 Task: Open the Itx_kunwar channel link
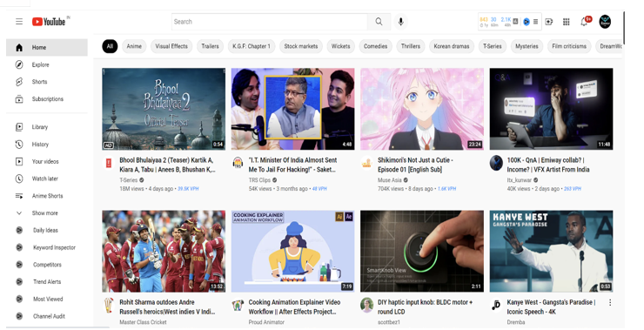[x=520, y=180]
